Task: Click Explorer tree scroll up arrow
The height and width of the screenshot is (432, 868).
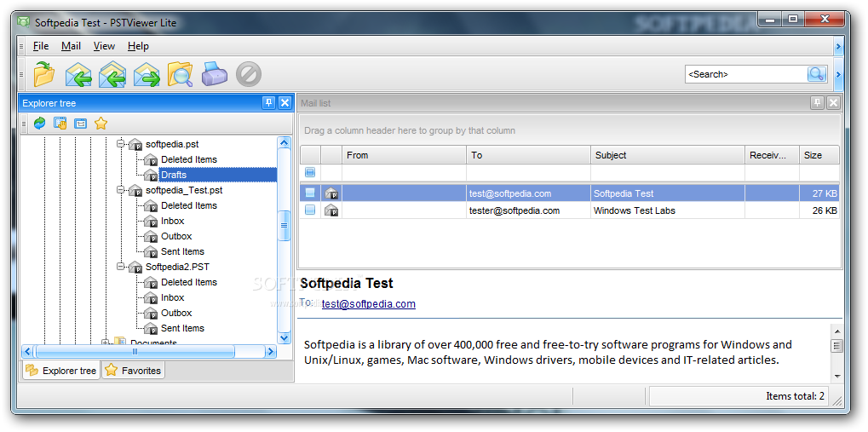Action: click(284, 142)
